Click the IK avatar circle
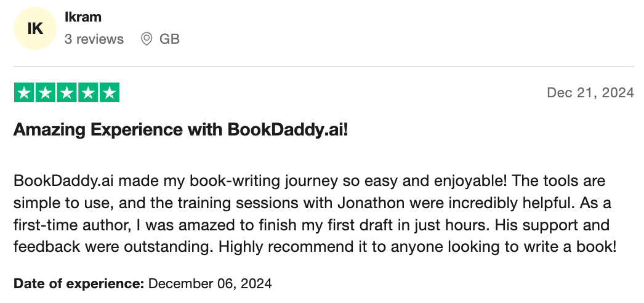 point(35,29)
